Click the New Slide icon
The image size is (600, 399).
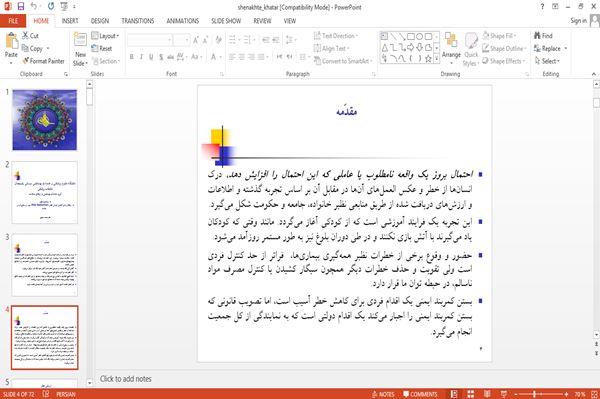point(80,40)
